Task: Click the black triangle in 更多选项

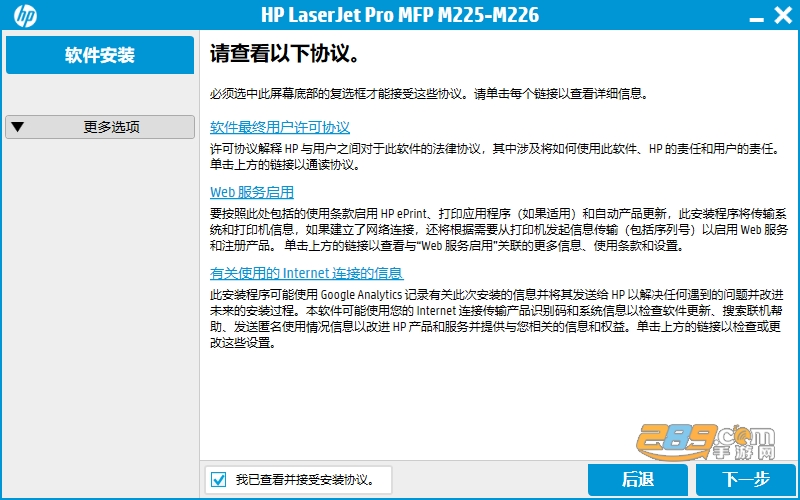Action: click(17, 127)
